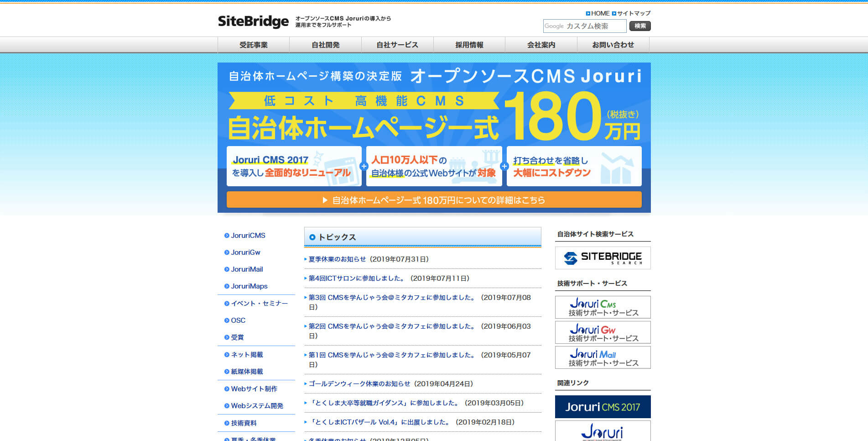Open JoruriMaps in the sidebar

click(249, 286)
